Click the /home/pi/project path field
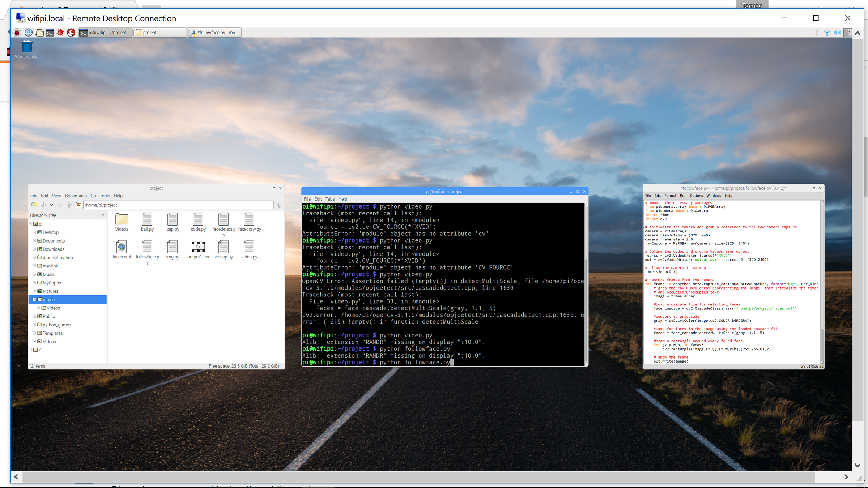The width and height of the screenshot is (868, 488). point(178,205)
